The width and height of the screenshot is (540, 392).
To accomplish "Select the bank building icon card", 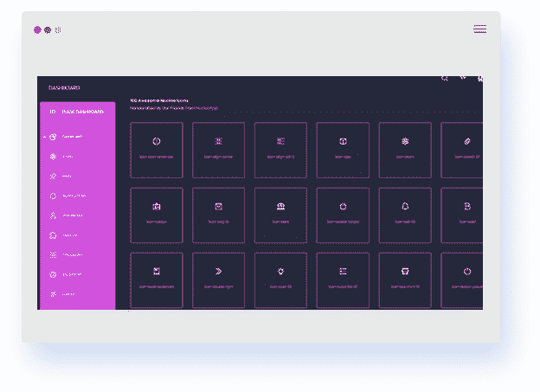I will click(x=281, y=214).
